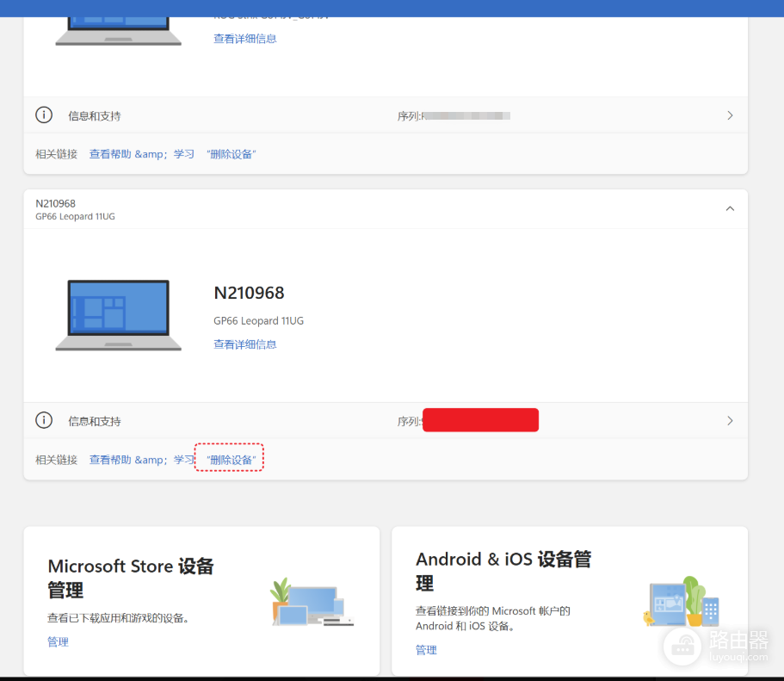The height and width of the screenshot is (681, 784).
Task: Click remove device link for N210968
Action: click(x=231, y=460)
